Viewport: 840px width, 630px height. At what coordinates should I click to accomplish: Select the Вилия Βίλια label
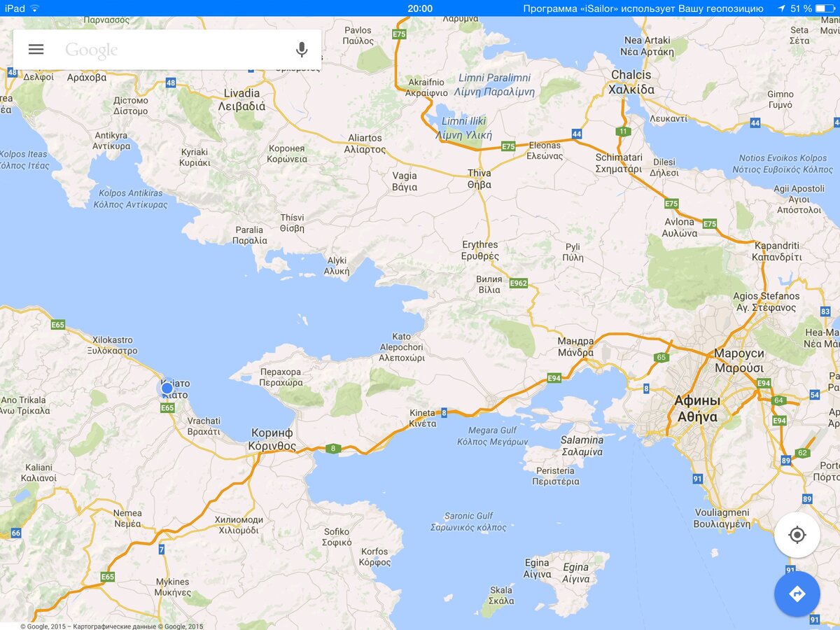click(x=489, y=283)
